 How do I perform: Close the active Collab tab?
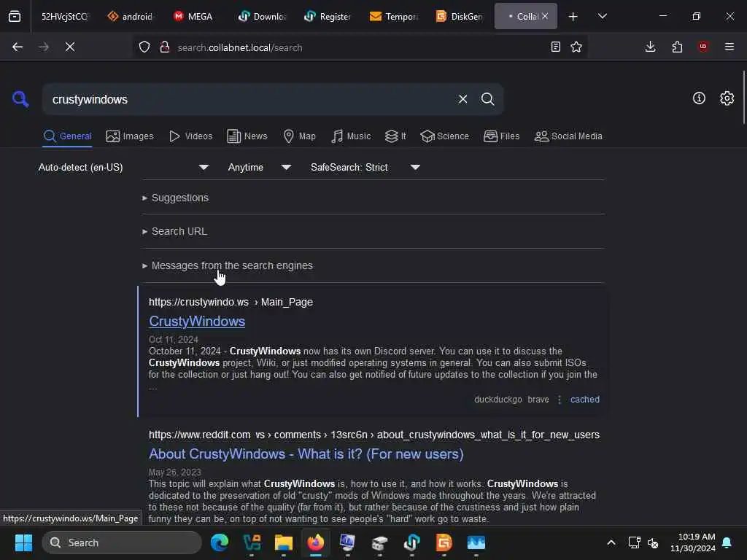[x=545, y=17]
